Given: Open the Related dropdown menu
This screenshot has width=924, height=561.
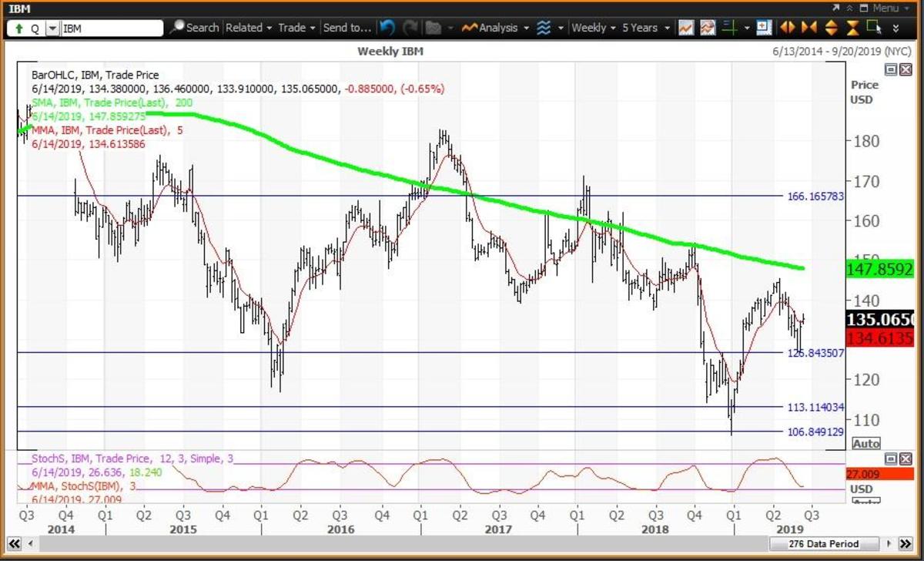Looking at the screenshot, I should click(249, 28).
